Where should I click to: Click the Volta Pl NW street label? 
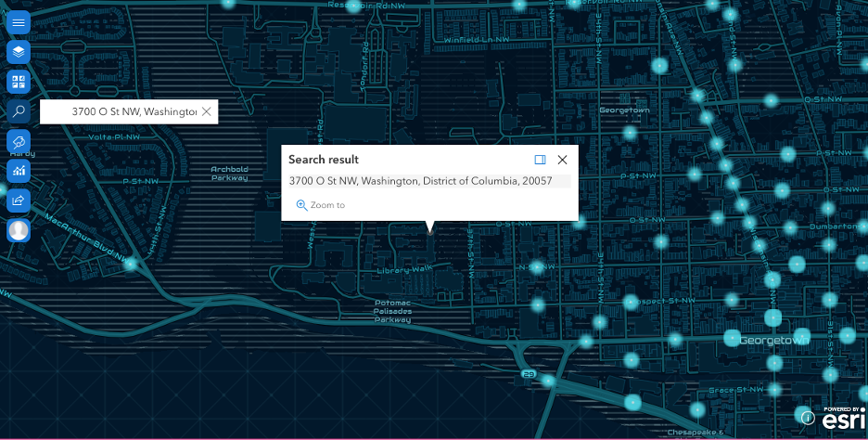[115, 136]
